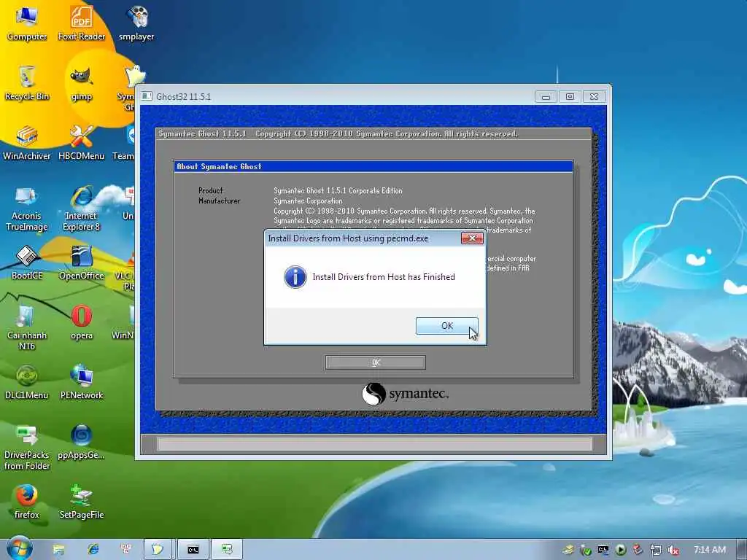Viewport: 747px width, 560px height.
Task: Click the blue information icon in dialog
Action: pyautogui.click(x=295, y=277)
